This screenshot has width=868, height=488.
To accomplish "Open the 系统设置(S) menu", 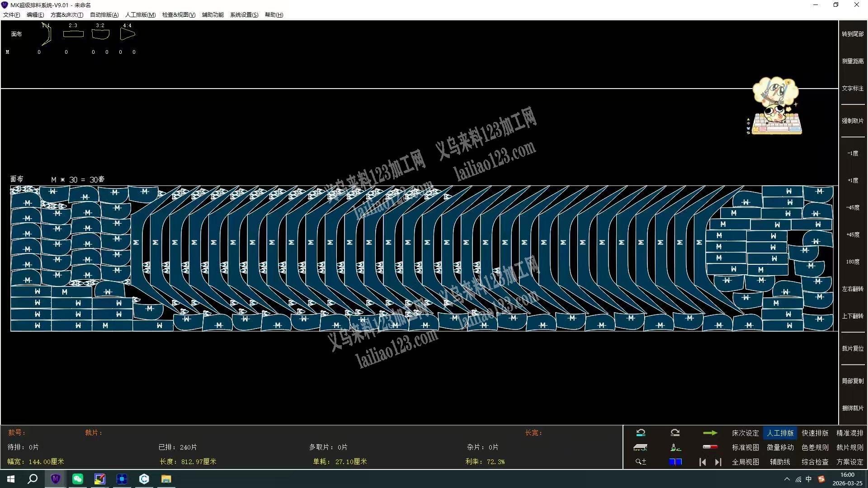I will pyautogui.click(x=244, y=15).
